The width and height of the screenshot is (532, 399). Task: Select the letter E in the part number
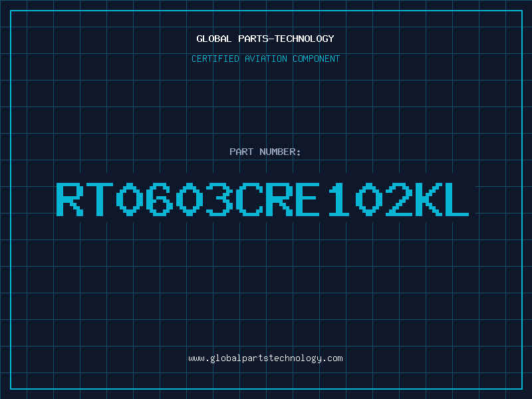click(x=307, y=199)
